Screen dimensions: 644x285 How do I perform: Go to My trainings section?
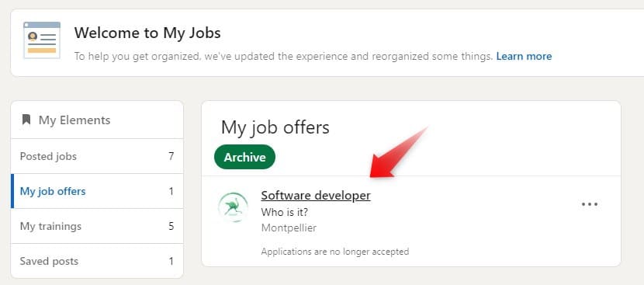(97, 226)
